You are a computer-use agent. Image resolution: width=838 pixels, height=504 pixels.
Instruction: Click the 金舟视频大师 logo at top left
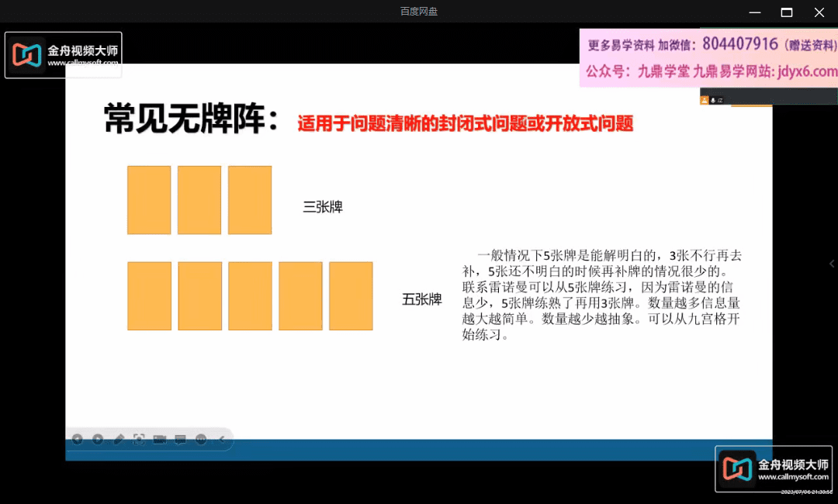(x=64, y=55)
